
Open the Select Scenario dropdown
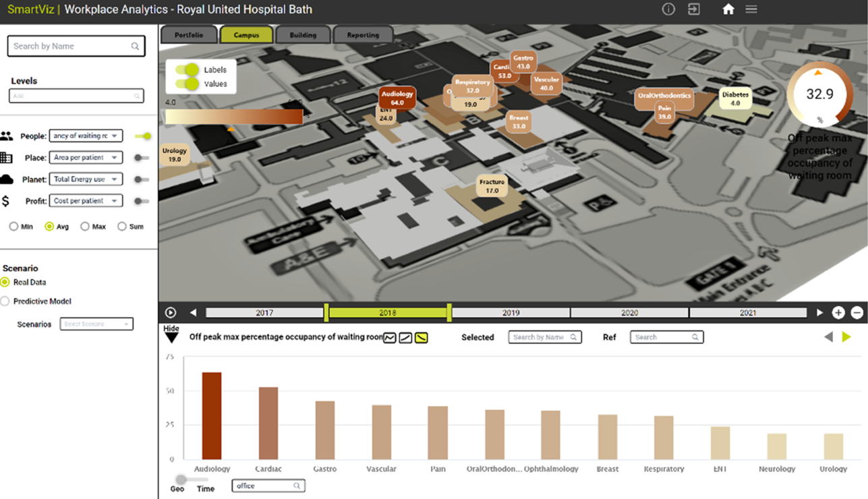coord(95,324)
